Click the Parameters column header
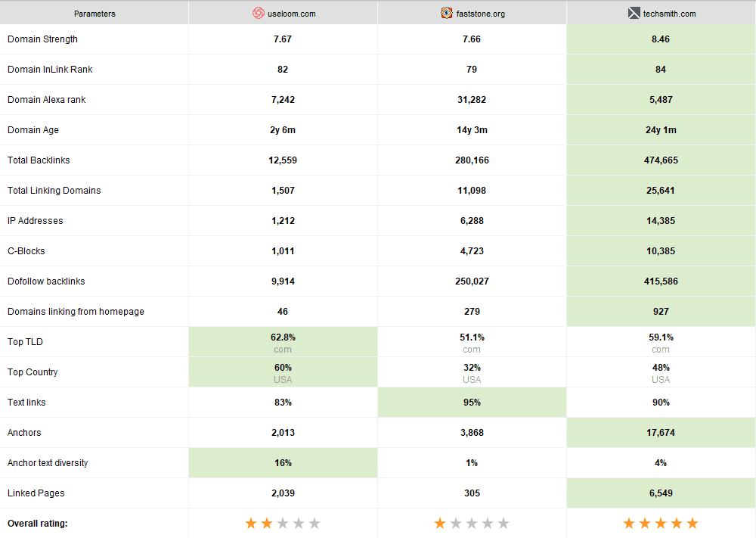Screen dimensions: 756x538 [x=94, y=14]
